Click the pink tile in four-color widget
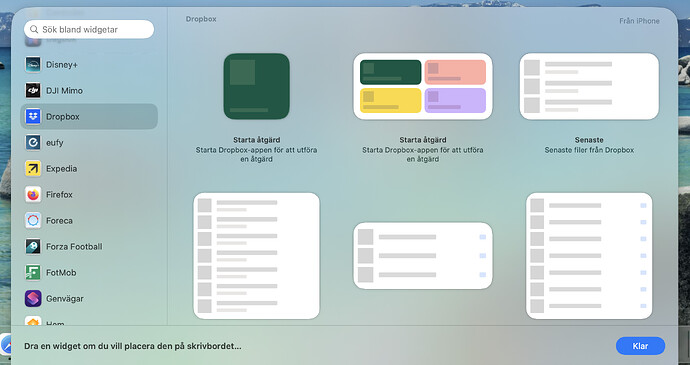Viewport: 690px width, 365px height. 455,72
